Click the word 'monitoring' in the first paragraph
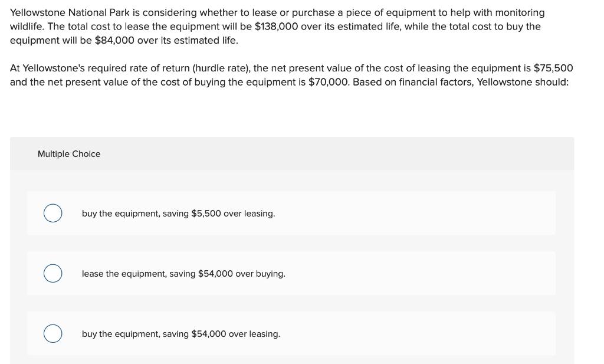 (520, 13)
